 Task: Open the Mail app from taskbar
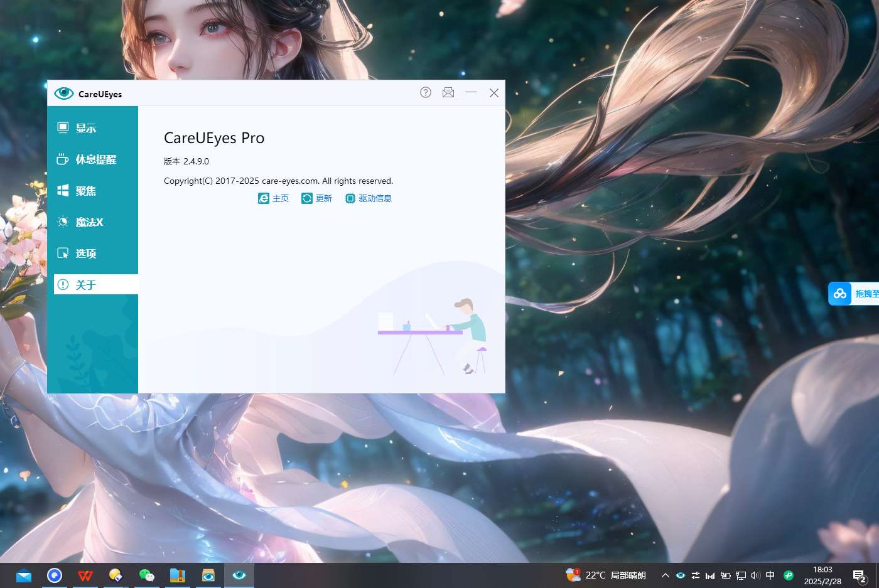(x=24, y=575)
